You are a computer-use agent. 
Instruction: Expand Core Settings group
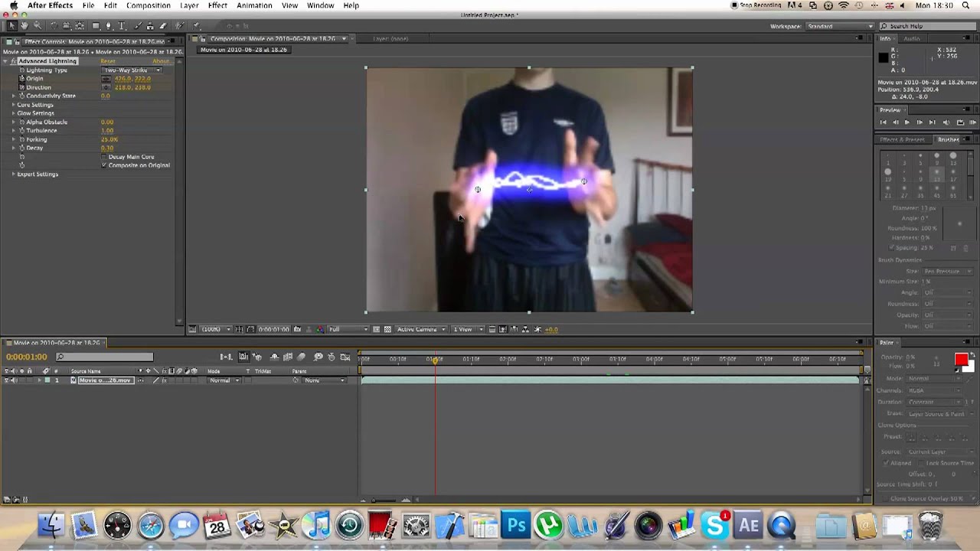pyautogui.click(x=14, y=105)
